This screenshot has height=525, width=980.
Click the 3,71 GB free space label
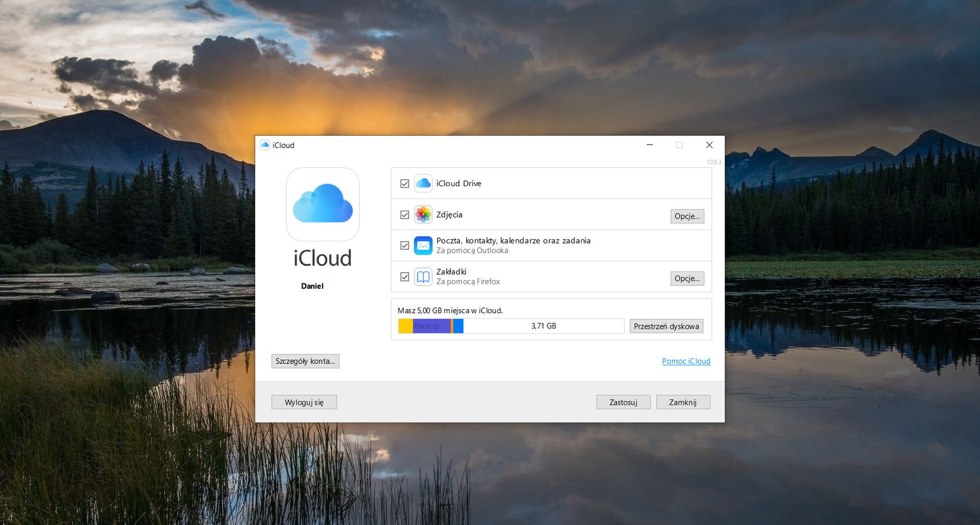[x=544, y=326]
